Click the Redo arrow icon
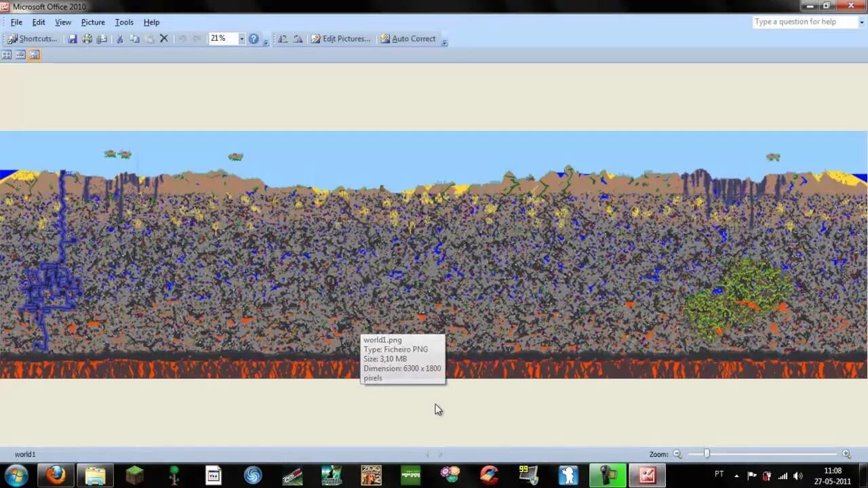The width and height of the screenshot is (868, 488). [197, 39]
